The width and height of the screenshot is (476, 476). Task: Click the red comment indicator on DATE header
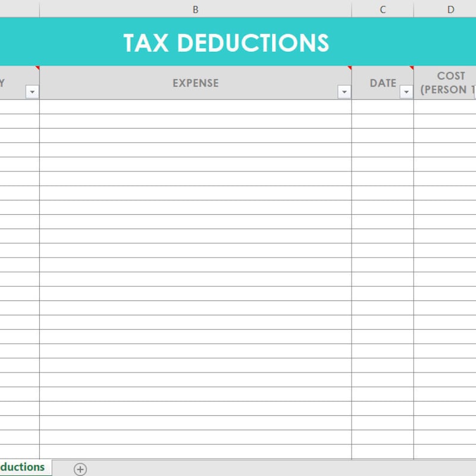411,69
